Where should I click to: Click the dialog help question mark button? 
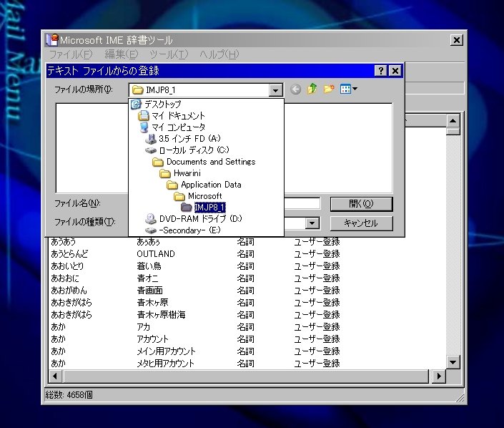pyautogui.click(x=381, y=70)
